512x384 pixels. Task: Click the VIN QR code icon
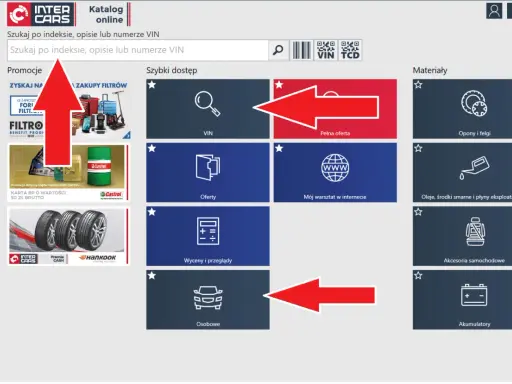coord(326,50)
